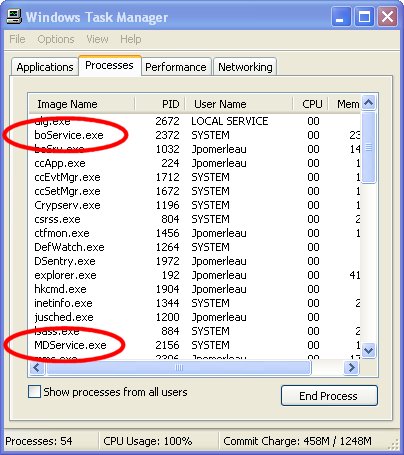
Task: Select the Crypserv.exe process
Action: click(x=67, y=205)
